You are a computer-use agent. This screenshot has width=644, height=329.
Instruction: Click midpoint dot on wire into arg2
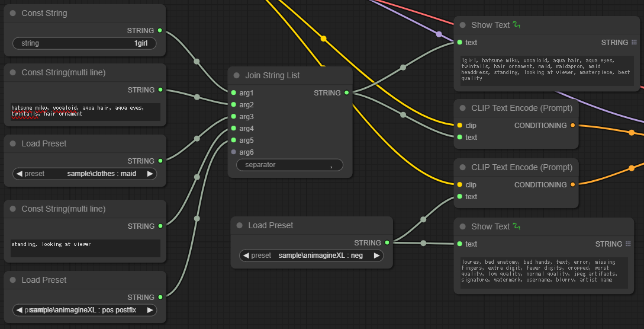(197, 97)
